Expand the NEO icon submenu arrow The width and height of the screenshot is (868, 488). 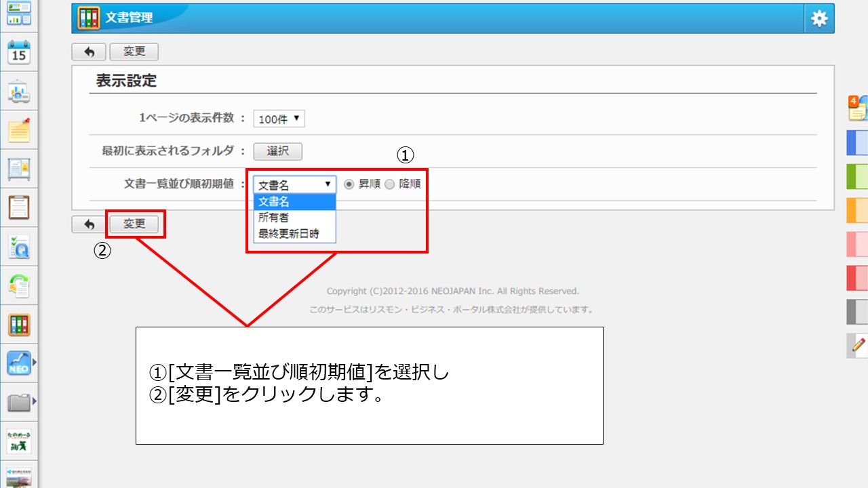click(x=35, y=364)
